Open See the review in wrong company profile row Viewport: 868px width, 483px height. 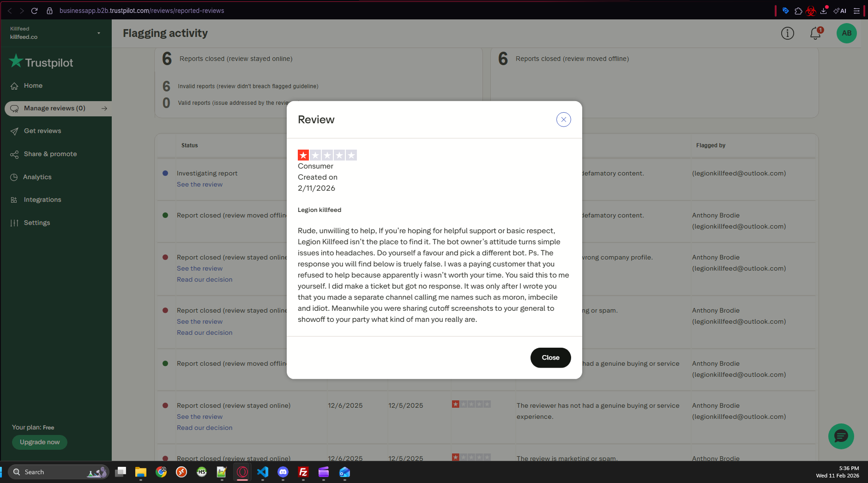tap(199, 269)
